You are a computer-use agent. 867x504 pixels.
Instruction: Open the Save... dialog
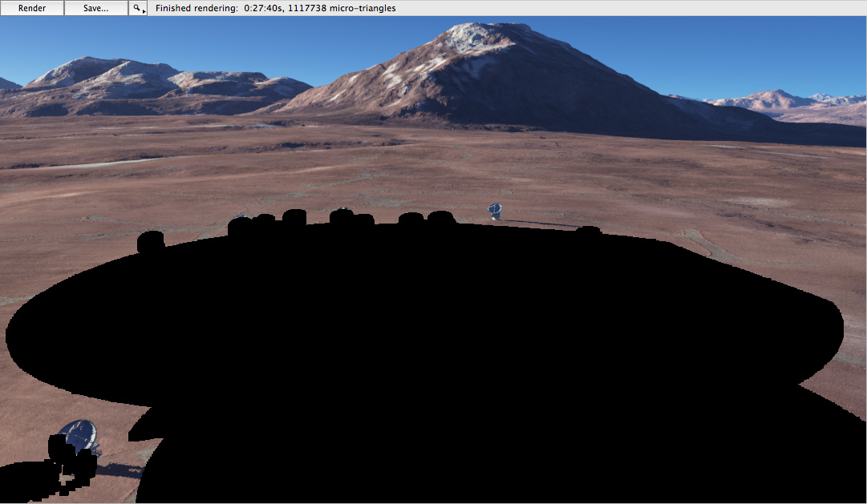tap(96, 8)
